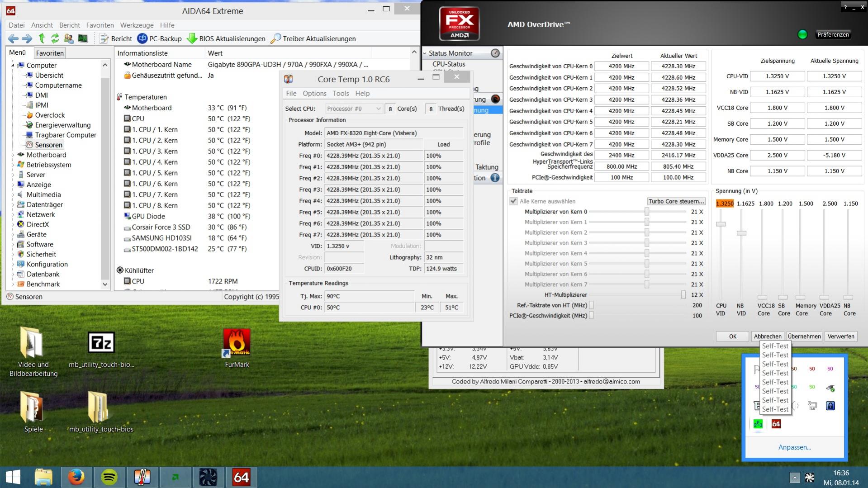Open the Datei menu in AIDA64

(17, 25)
